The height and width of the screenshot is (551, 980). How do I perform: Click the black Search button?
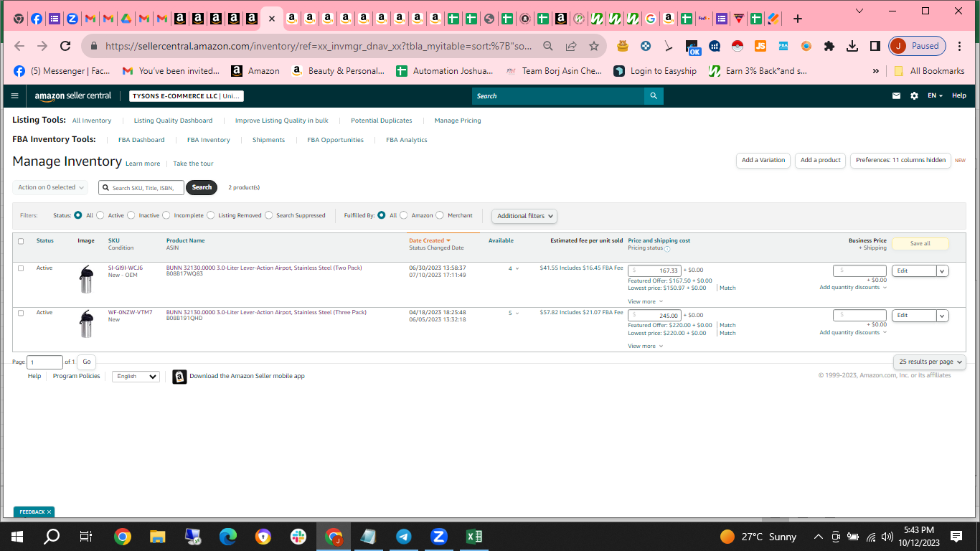point(202,188)
